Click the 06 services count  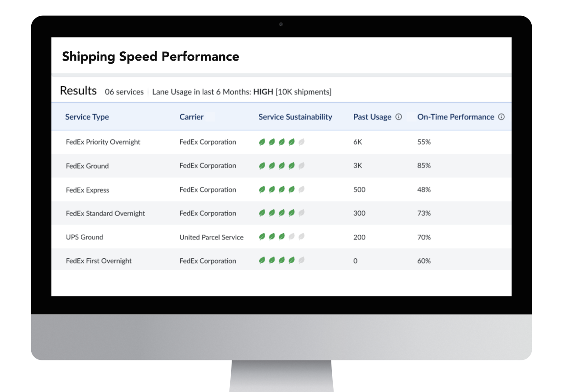124,92
